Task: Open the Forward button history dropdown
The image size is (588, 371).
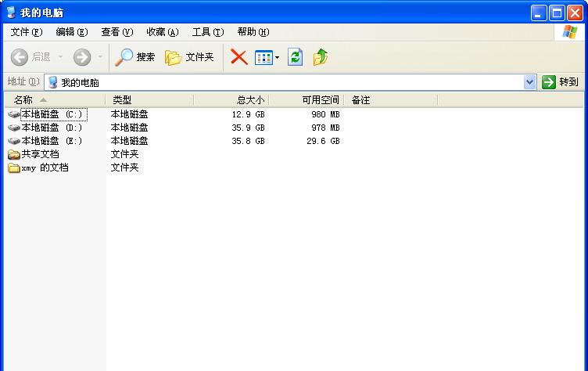Action: [x=100, y=57]
